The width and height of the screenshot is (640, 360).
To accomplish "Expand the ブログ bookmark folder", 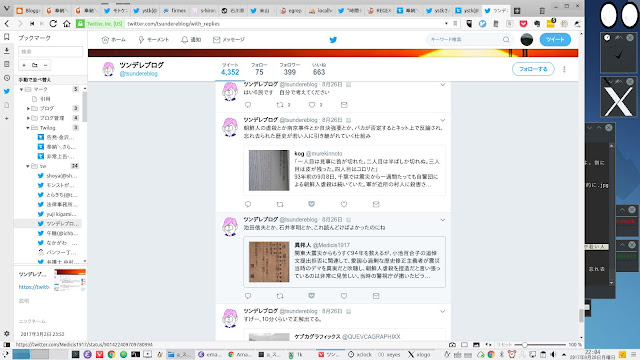I will click(x=28, y=108).
